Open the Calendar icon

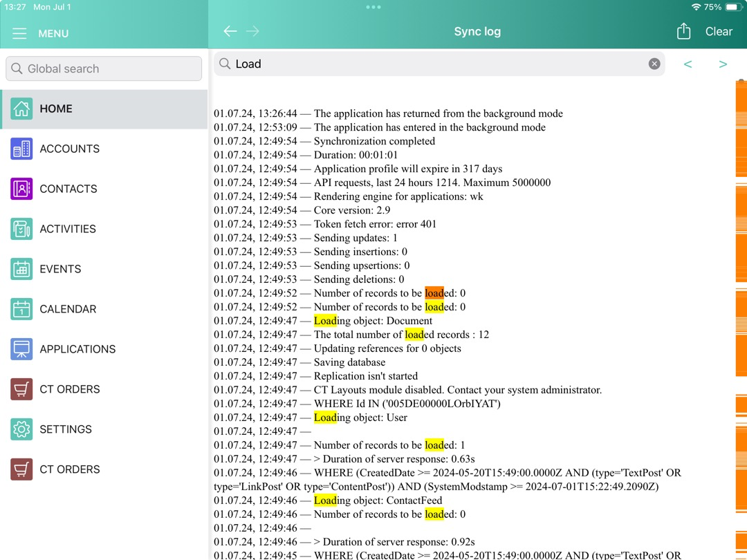tap(21, 309)
